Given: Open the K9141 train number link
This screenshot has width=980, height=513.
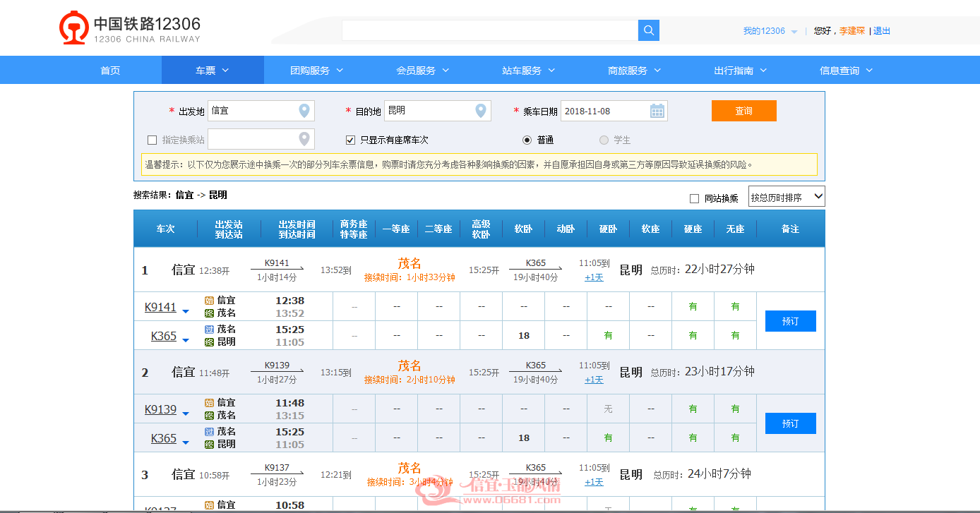Looking at the screenshot, I should coord(160,307).
